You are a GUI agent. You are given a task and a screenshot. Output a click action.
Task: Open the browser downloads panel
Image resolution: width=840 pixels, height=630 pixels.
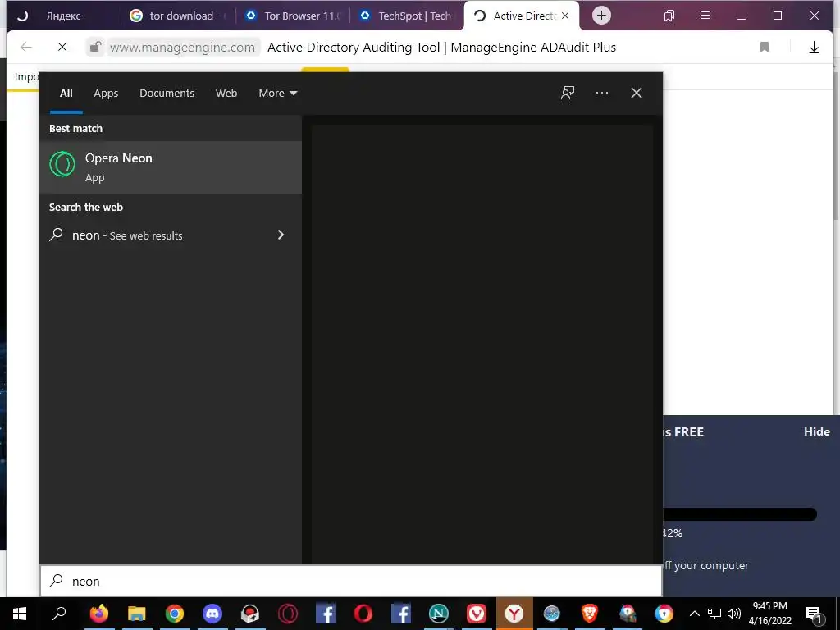point(814,47)
